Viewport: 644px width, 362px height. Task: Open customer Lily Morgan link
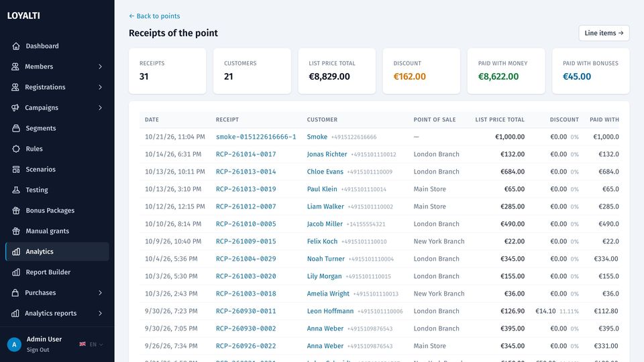click(x=325, y=276)
